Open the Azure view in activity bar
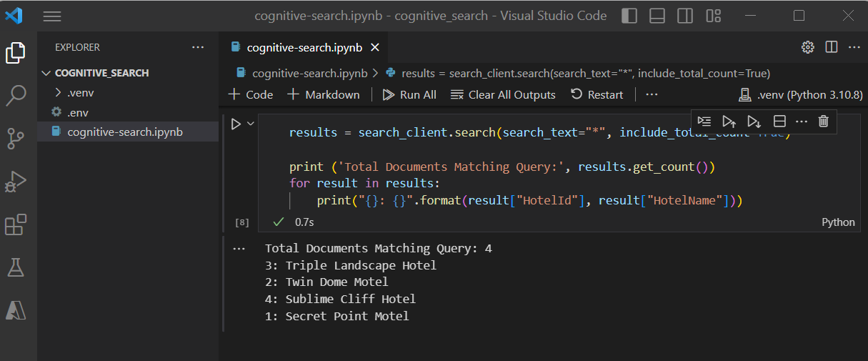The height and width of the screenshot is (361, 868). (x=16, y=310)
